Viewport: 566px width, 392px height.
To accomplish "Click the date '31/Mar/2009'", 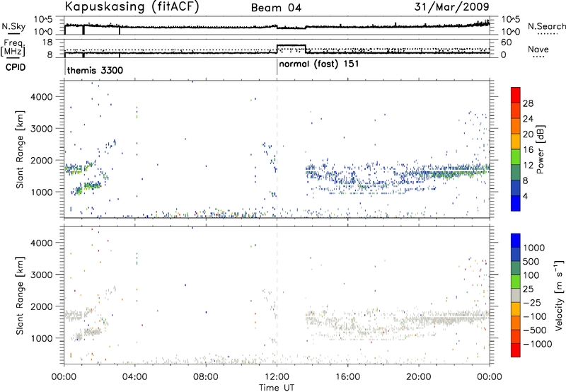I will [451, 7].
